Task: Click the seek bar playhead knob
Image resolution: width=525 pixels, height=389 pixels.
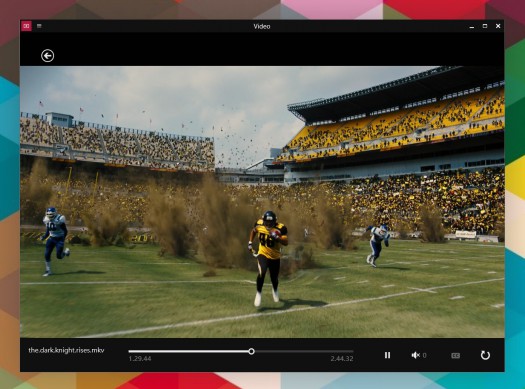Action: 251,351
